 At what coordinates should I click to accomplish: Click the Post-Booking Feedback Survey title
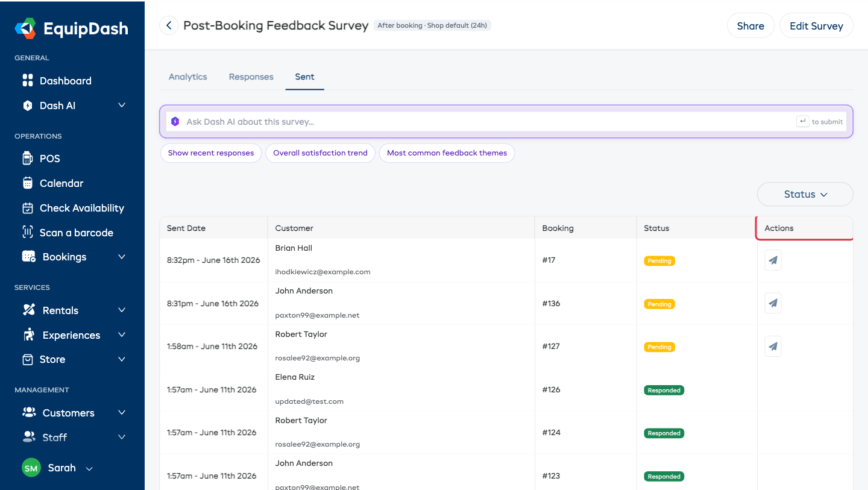click(x=275, y=25)
